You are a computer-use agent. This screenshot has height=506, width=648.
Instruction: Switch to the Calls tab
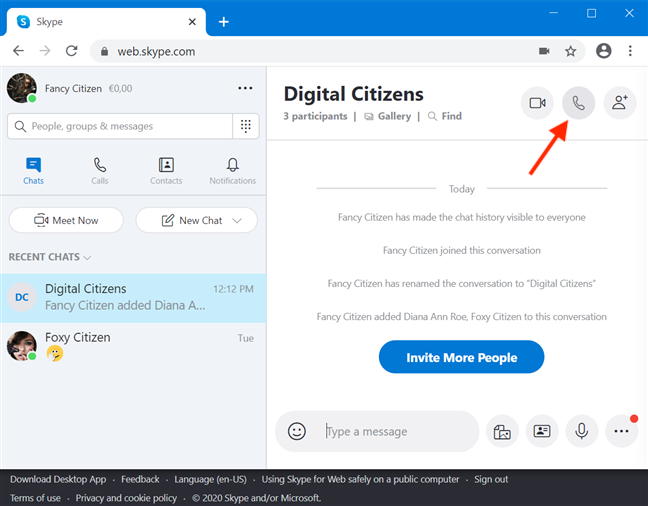100,171
